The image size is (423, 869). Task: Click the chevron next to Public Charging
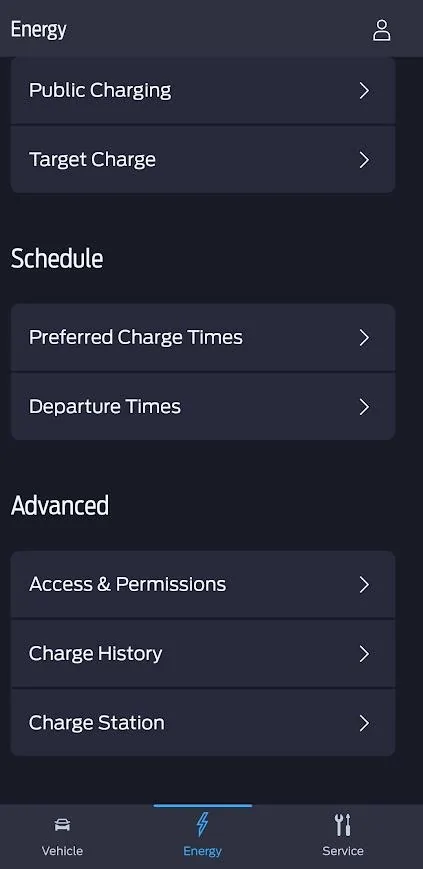click(364, 91)
